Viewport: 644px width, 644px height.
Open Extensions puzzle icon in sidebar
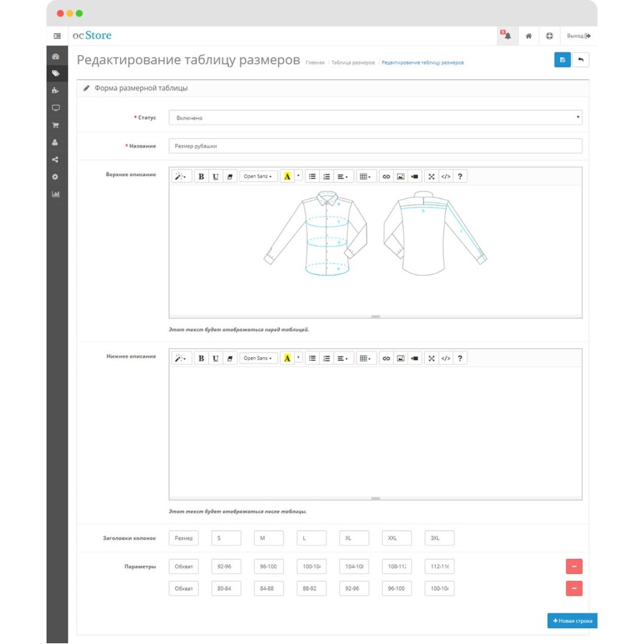pos(56,91)
